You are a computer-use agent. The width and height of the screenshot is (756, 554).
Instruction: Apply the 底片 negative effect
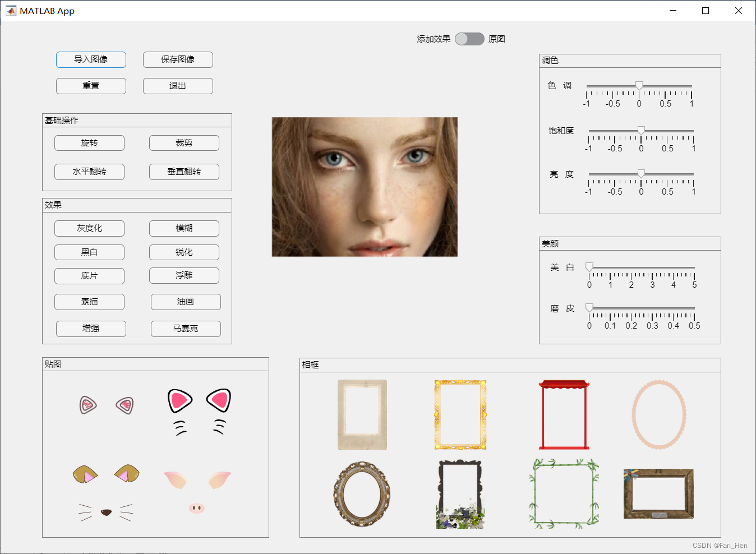point(89,276)
